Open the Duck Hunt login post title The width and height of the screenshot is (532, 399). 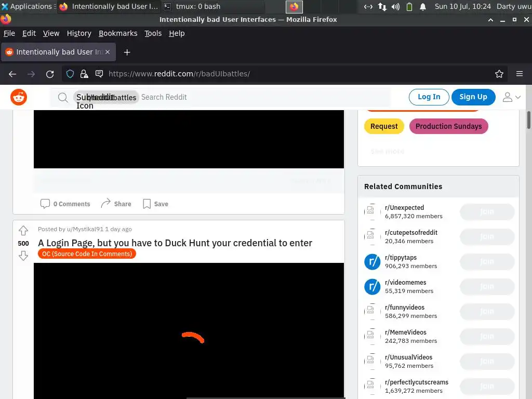(x=175, y=243)
